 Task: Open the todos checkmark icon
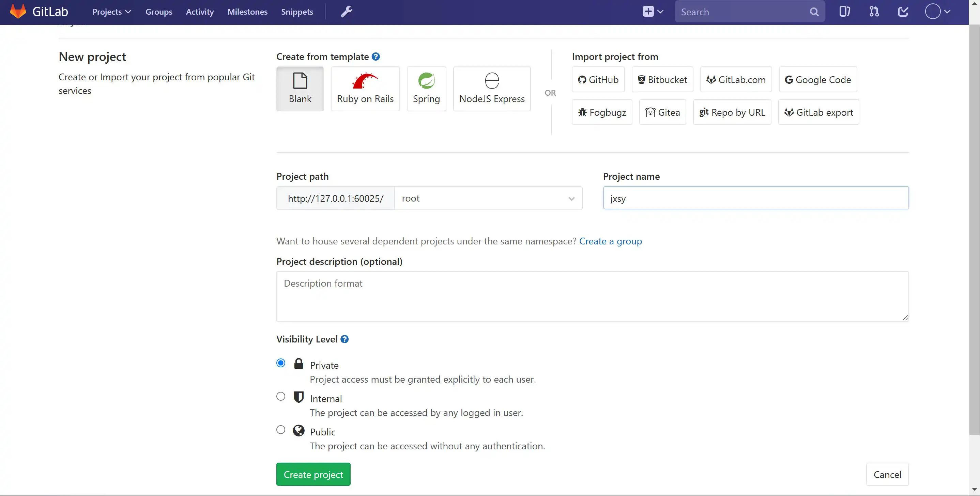coord(903,12)
